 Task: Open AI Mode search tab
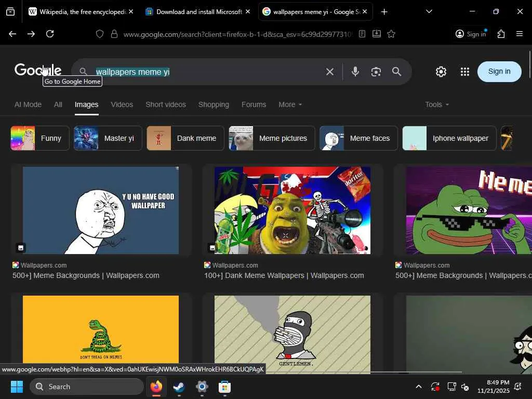pyautogui.click(x=28, y=104)
